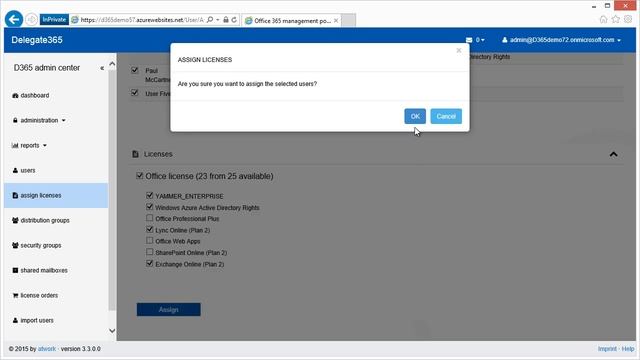
Task: Open security groups in sidebar
Action: tap(41, 245)
